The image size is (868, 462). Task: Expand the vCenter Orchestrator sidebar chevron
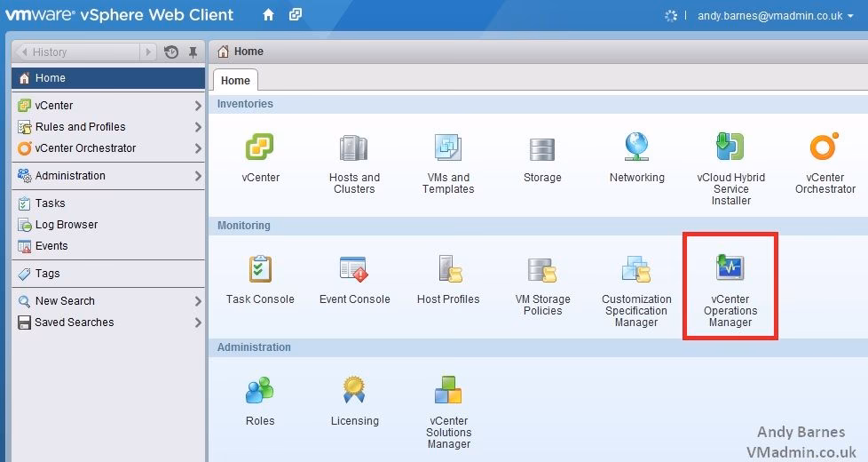click(x=198, y=148)
